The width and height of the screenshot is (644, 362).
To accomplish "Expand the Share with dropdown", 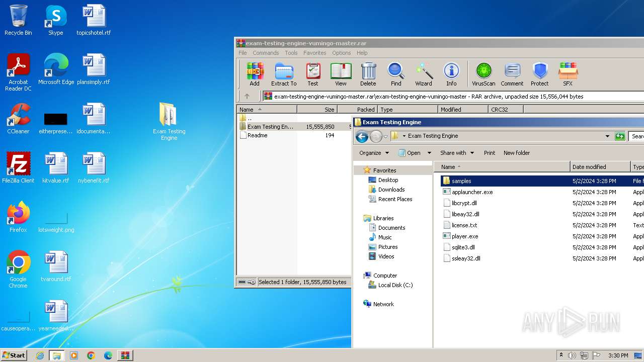I will (457, 153).
